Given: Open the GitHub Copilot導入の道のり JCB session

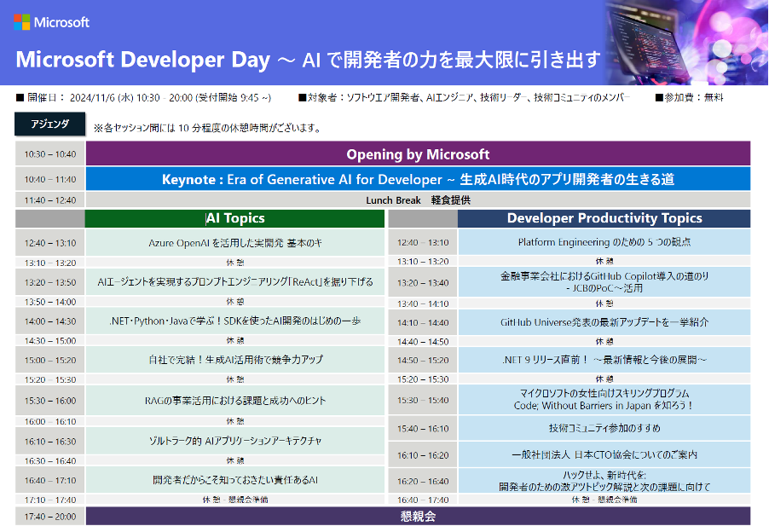Looking at the screenshot, I should 604,282.
